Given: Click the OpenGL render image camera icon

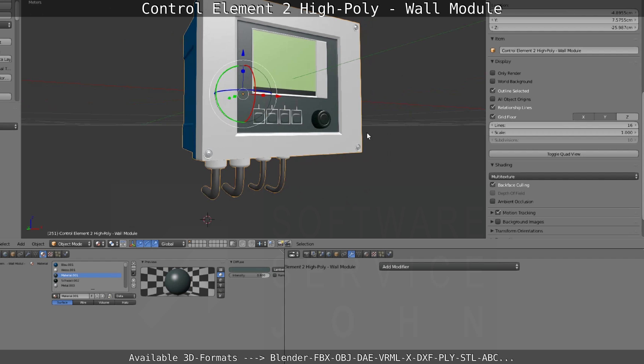Looking at the screenshot, I should (x=280, y=244).
